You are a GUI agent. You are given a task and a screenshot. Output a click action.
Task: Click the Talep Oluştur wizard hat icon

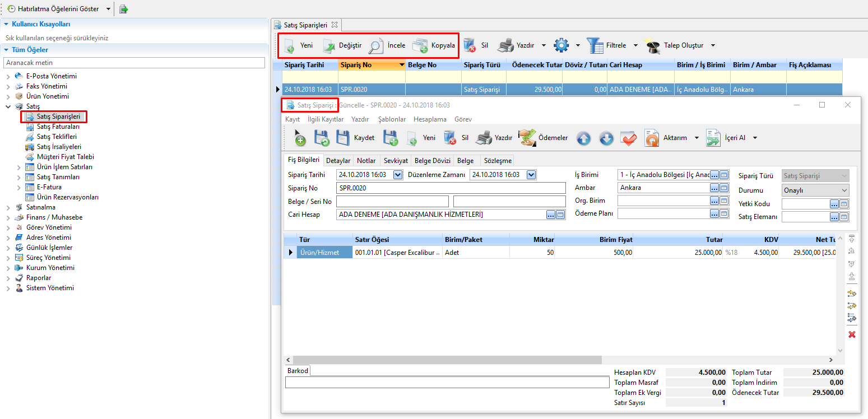coord(652,45)
